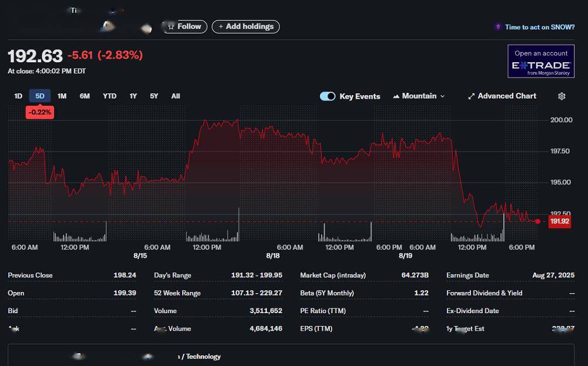Click the purple icon beside Time to act
The height and width of the screenshot is (366, 588).
pyautogui.click(x=498, y=26)
